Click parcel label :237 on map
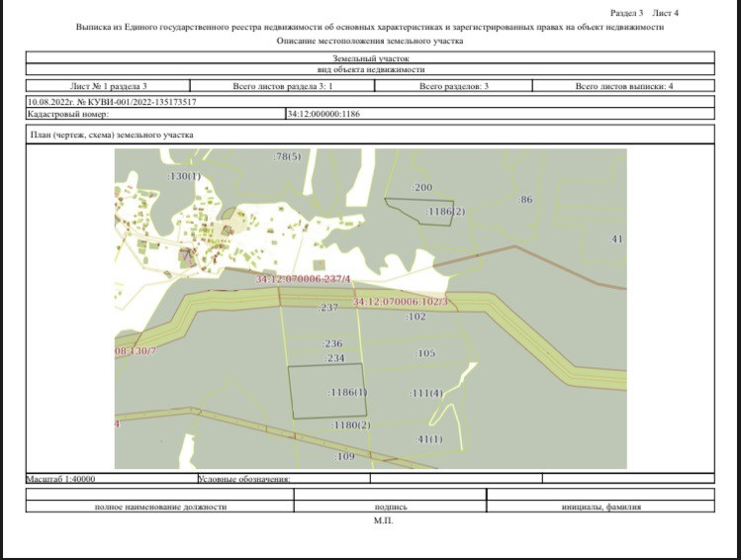The width and height of the screenshot is (741, 560). coord(328,308)
